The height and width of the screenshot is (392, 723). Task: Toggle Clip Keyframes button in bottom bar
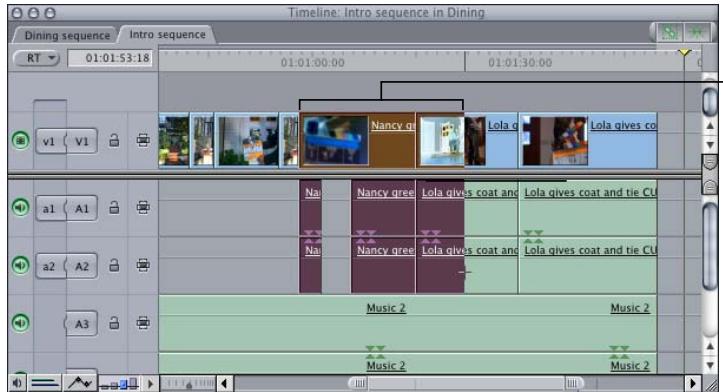45,383
